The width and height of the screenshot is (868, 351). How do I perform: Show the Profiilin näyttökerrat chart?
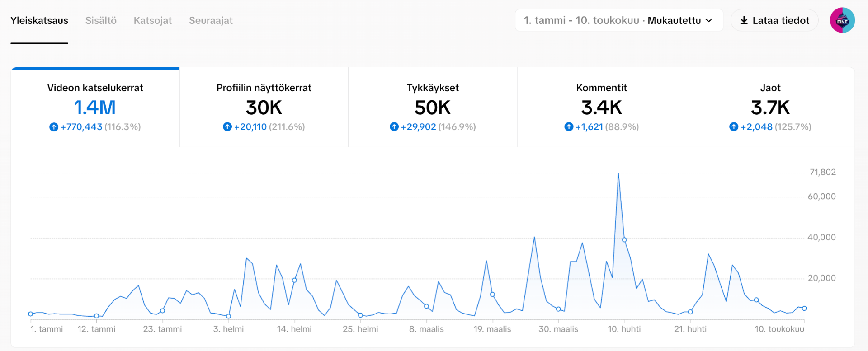(264, 108)
